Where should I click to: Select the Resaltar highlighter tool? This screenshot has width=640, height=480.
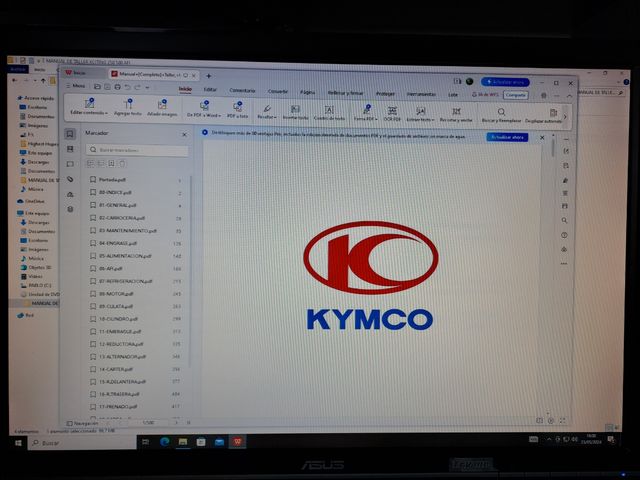tap(267, 111)
